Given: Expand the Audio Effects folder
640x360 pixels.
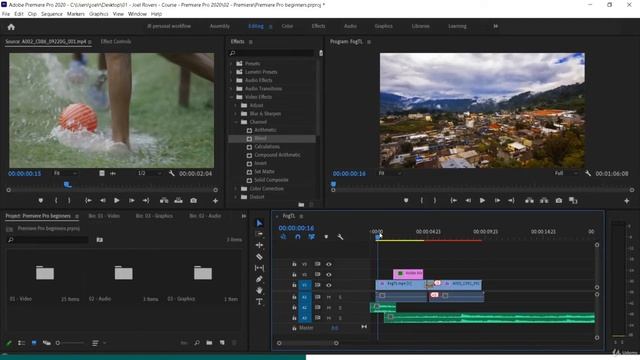Looking at the screenshot, I should [x=232, y=80].
